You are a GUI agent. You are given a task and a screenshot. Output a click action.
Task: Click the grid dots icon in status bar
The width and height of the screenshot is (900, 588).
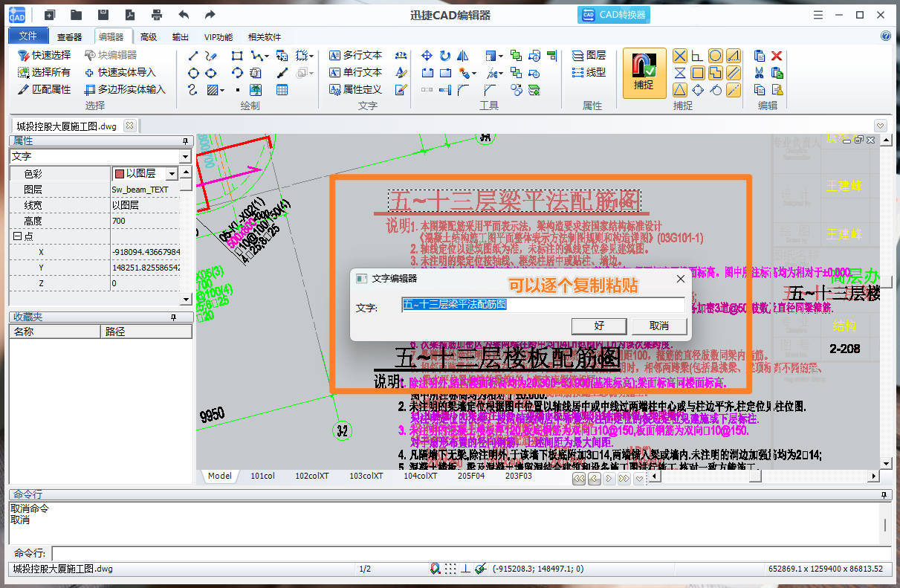450,569
